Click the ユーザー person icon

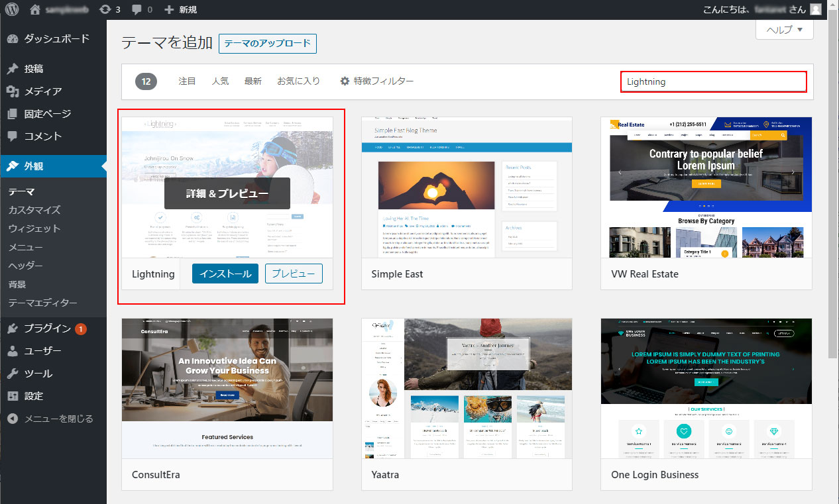tap(12, 351)
